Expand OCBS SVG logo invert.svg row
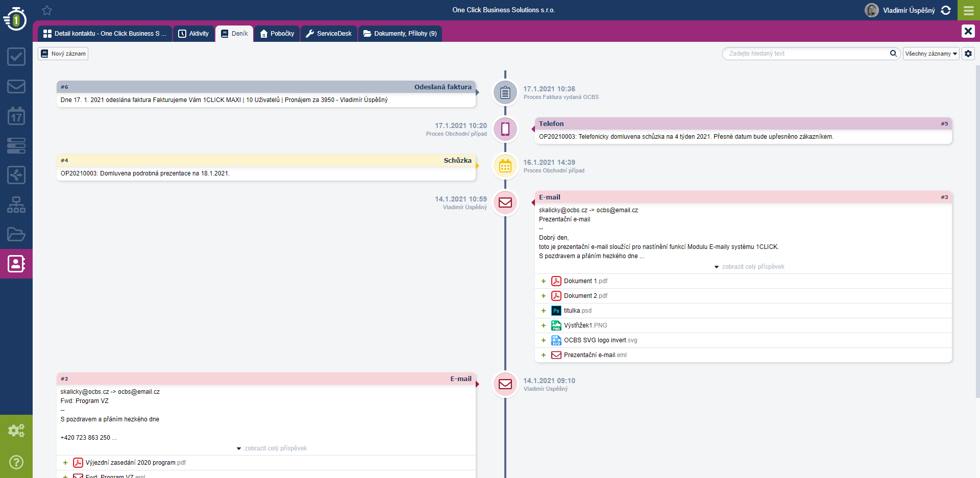This screenshot has width=980, height=478. (544, 340)
